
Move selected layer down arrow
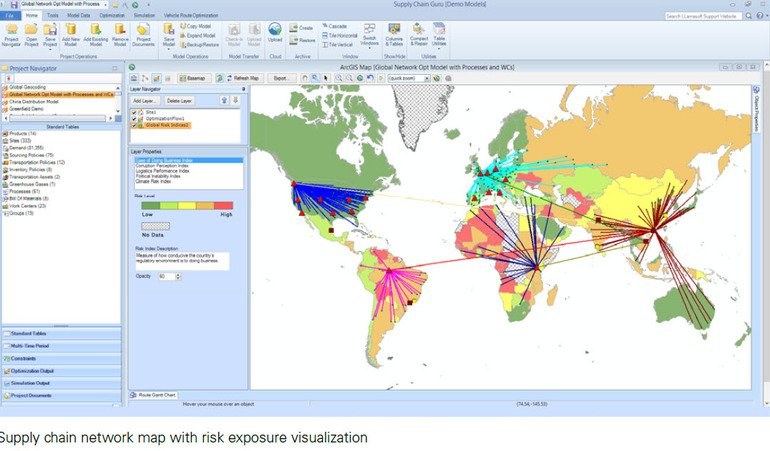pyautogui.click(x=235, y=100)
